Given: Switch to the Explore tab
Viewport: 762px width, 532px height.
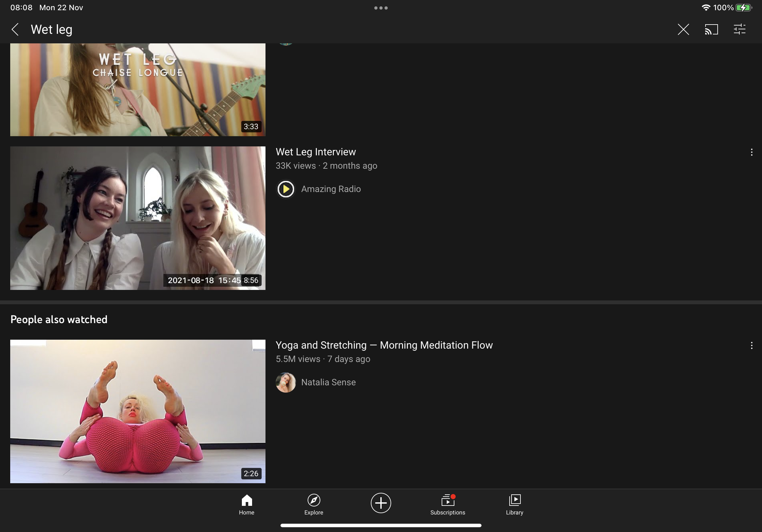Looking at the screenshot, I should (314, 505).
